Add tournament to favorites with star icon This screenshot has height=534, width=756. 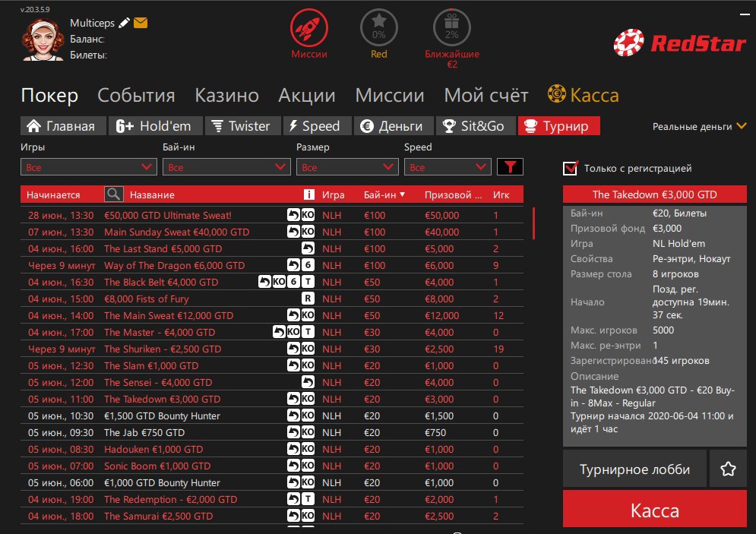coord(727,469)
